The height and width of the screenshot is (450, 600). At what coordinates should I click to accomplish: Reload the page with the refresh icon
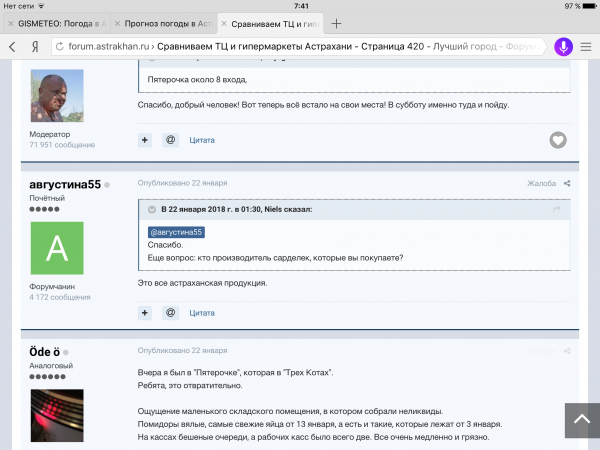tap(60, 46)
